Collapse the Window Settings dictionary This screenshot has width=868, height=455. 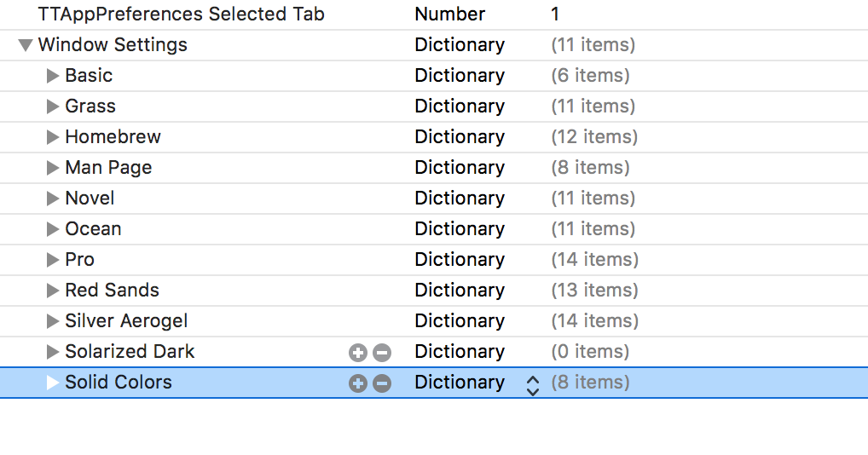point(26,45)
